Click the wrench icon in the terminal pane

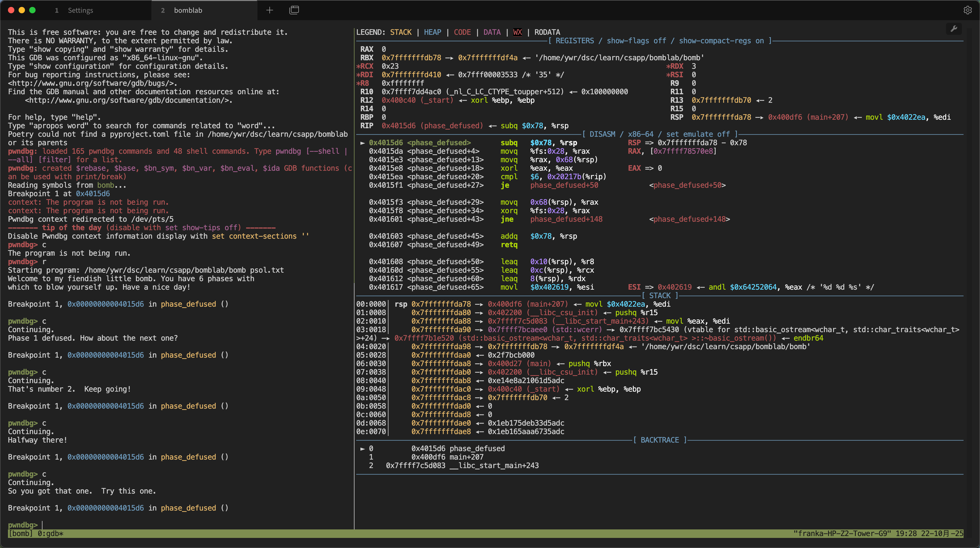pos(954,29)
